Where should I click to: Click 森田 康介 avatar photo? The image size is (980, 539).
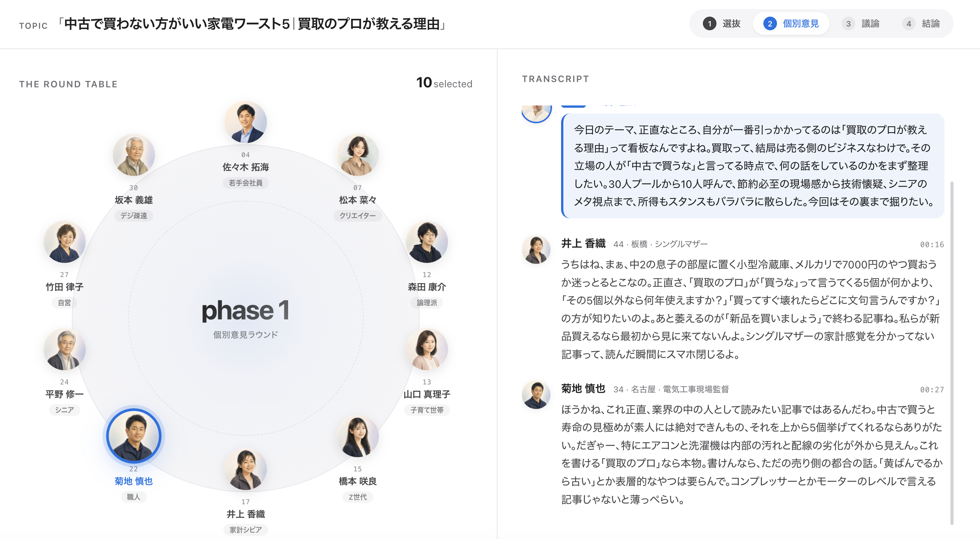tap(426, 242)
